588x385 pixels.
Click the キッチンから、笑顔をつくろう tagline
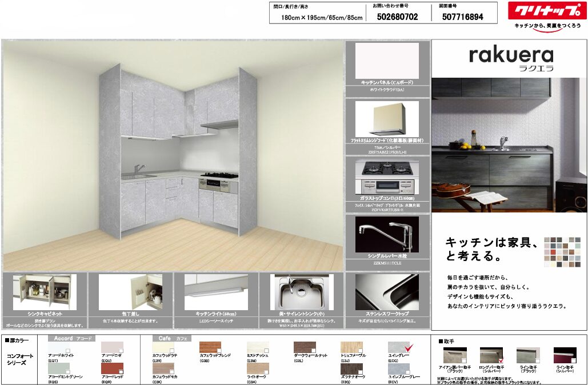click(547, 26)
